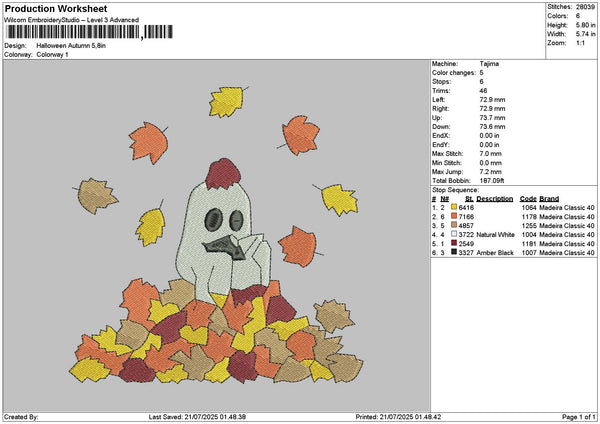The height and width of the screenshot is (424, 600).
Task: Click the Code column header
Action: coord(528,198)
